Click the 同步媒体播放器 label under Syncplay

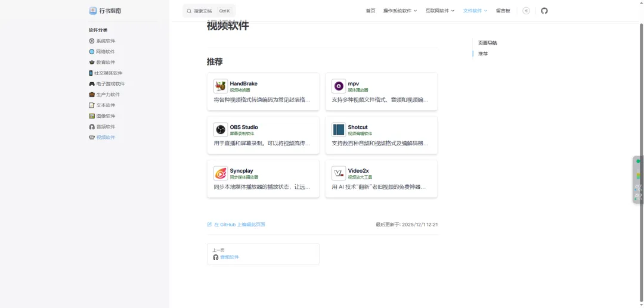[x=244, y=177]
